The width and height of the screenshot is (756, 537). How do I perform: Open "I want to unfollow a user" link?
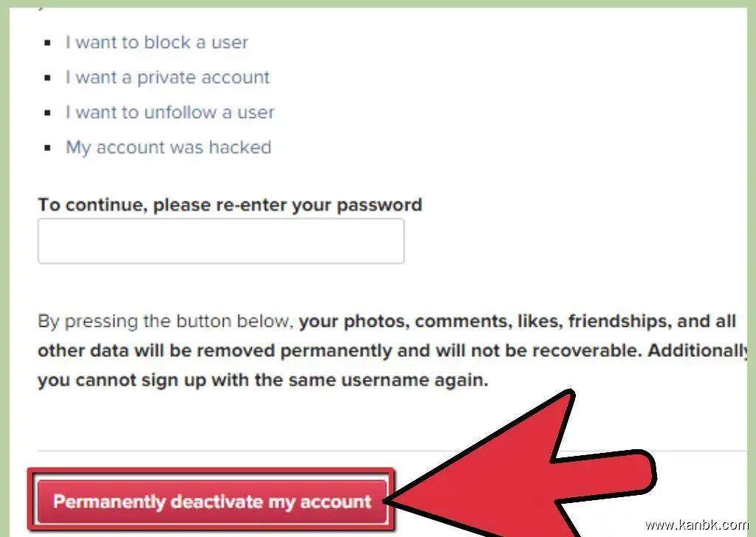tap(170, 113)
